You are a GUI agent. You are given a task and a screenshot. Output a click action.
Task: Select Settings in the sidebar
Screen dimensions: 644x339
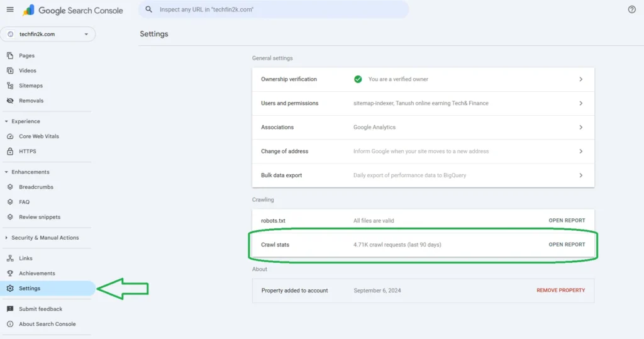[x=48, y=289]
